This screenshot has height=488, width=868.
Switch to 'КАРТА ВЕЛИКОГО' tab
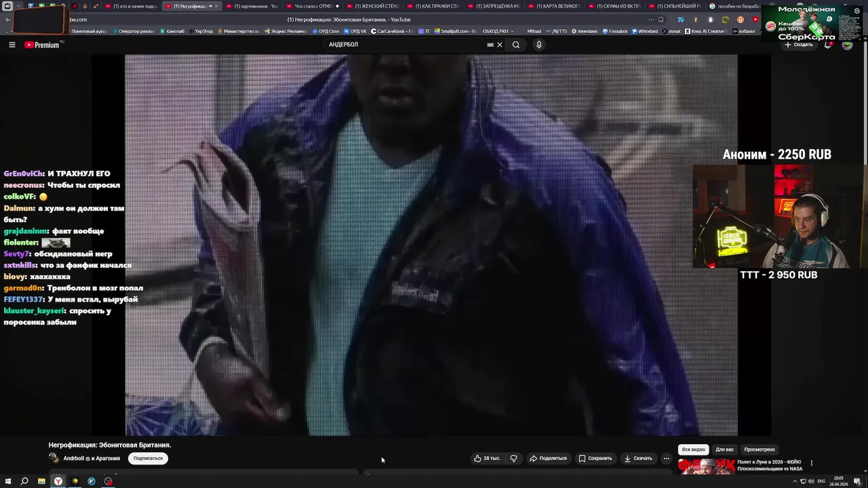pos(554,6)
